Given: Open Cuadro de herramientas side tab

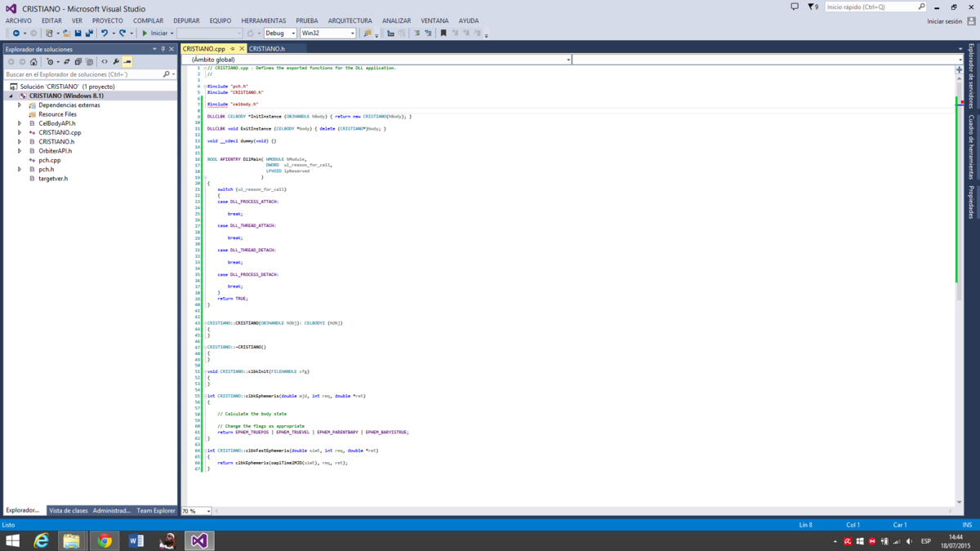Looking at the screenshot, I should (971, 148).
